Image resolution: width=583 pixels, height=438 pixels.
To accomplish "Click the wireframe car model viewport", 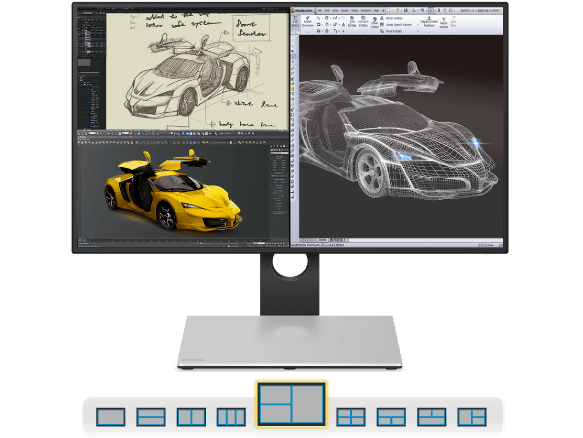I will pyautogui.click(x=401, y=137).
